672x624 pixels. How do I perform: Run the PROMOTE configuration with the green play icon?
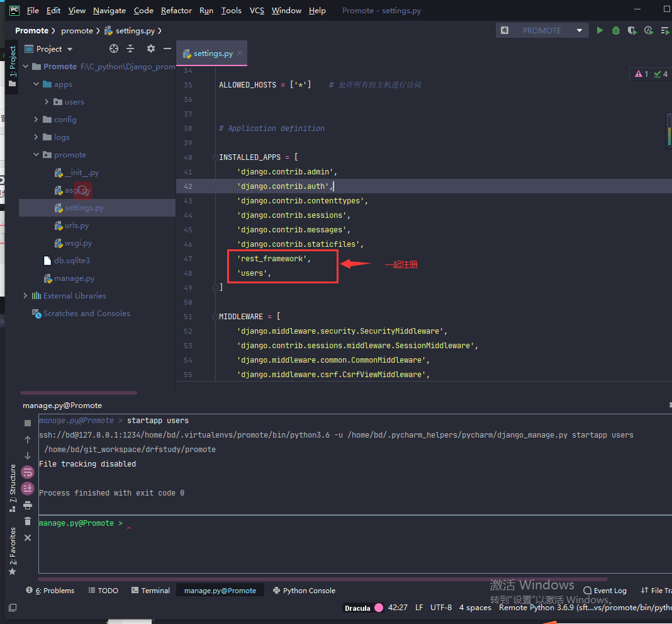click(600, 30)
